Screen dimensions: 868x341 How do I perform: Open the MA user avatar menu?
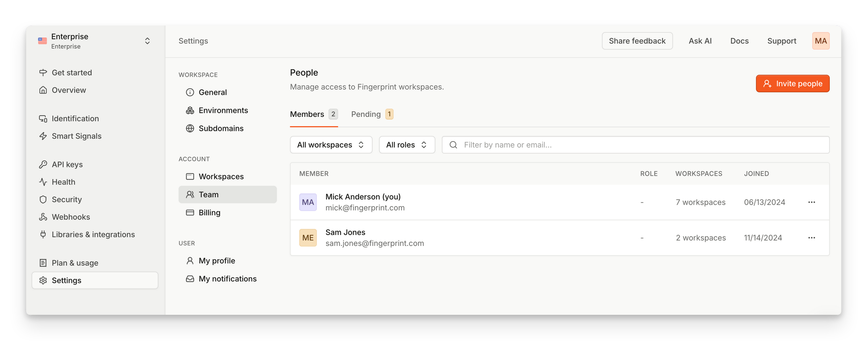pos(820,41)
